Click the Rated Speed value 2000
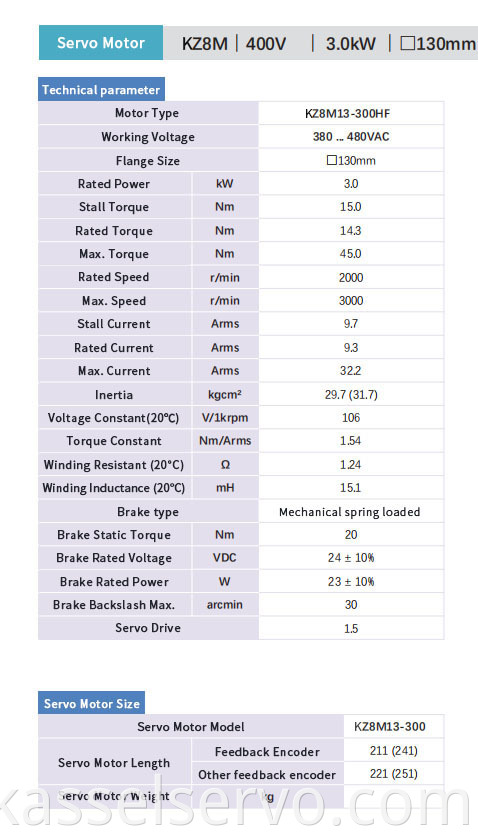 click(351, 277)
